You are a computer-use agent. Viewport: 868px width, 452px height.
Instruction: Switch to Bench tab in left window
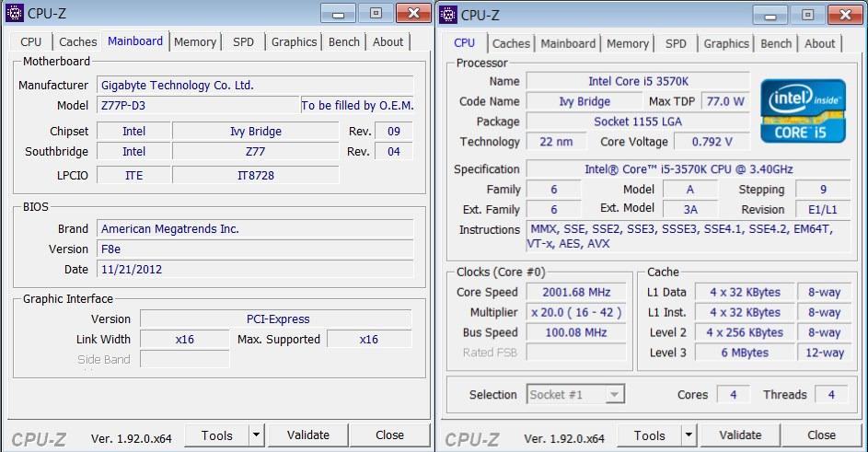(x=343, y=42)
